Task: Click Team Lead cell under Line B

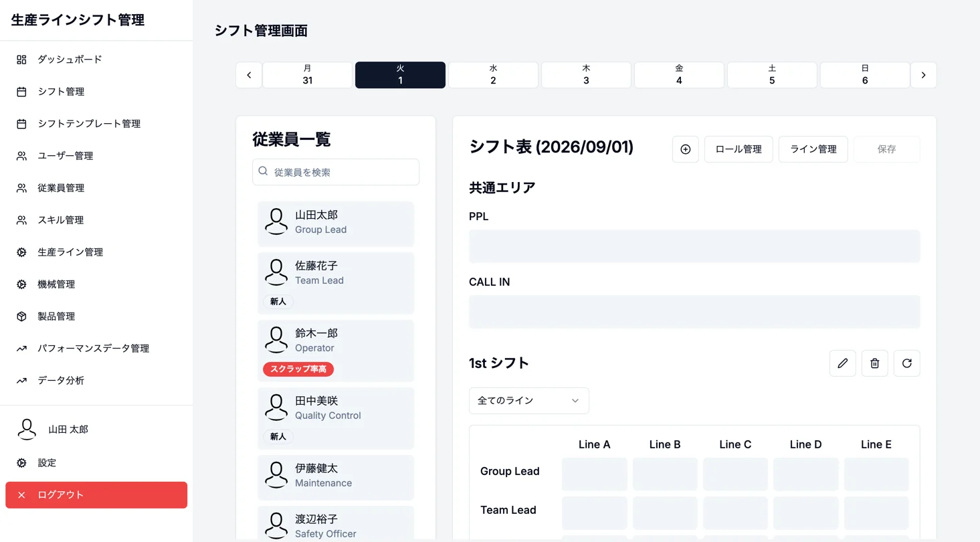Action: coord(665,513)
